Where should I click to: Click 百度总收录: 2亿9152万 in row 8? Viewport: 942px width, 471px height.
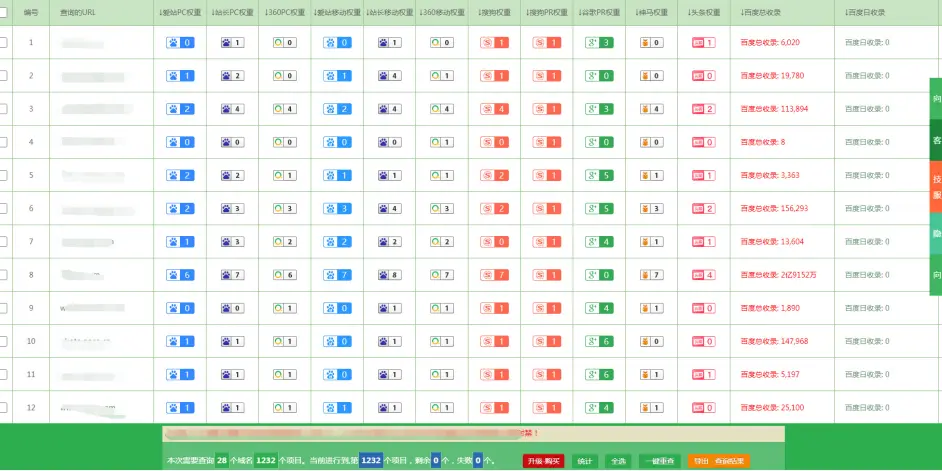click(778, 275)
